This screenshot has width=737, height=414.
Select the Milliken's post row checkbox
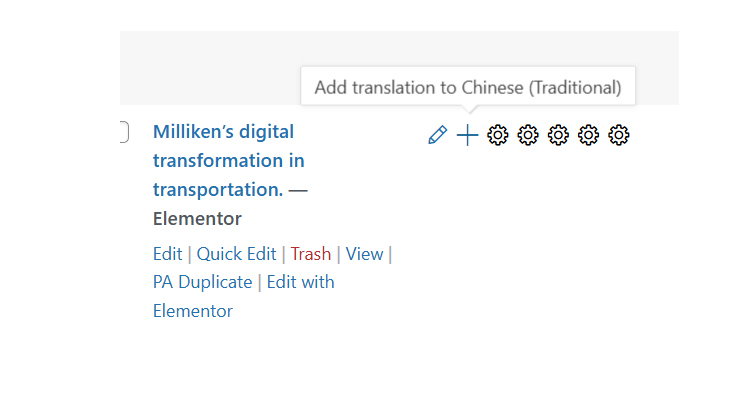(x=123, y=132)
